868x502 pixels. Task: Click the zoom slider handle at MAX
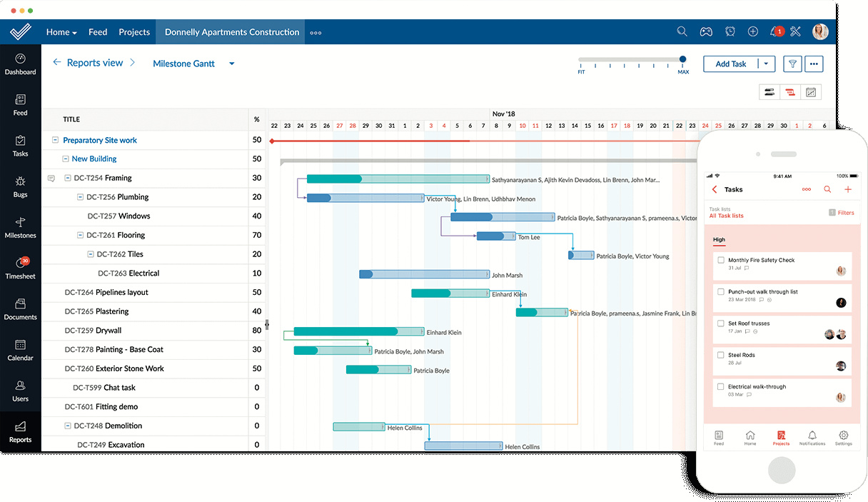(682, 60)
